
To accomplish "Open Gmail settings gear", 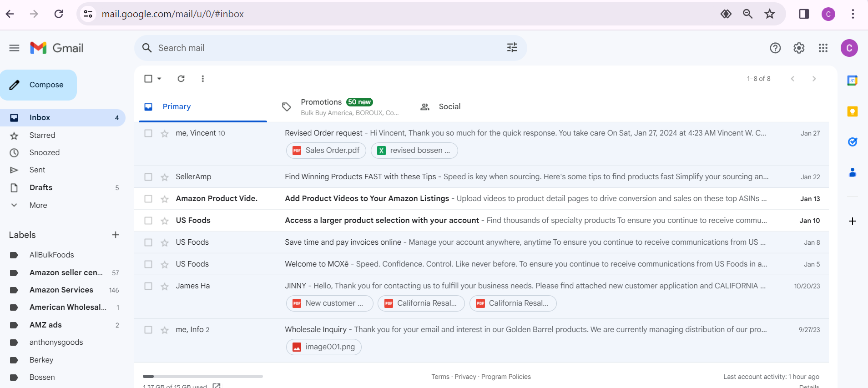I will click(x=799, y=48).
